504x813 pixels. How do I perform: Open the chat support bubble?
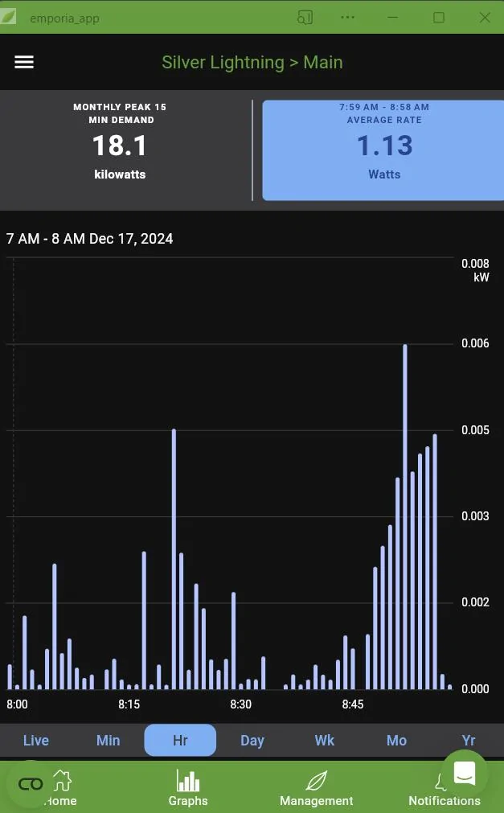465,773
